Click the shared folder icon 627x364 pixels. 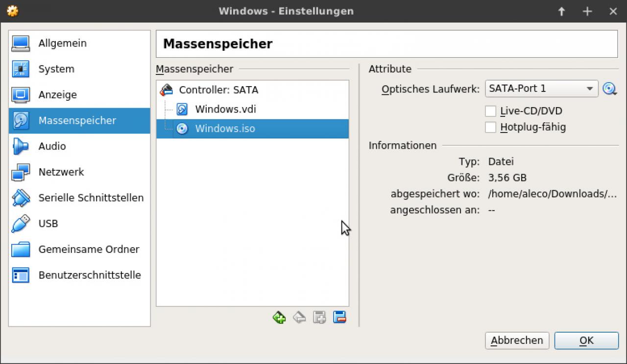[x=21, y=250]
